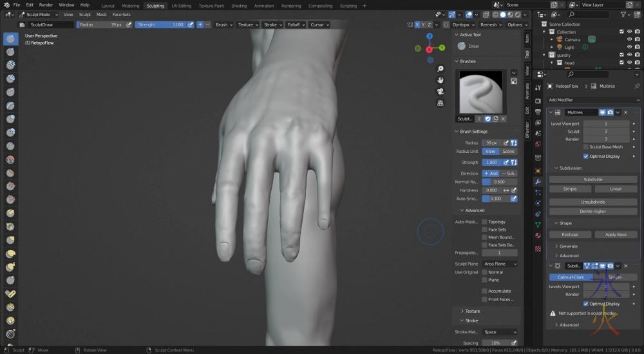Toggle the camera view icon
The height and width of the screenshot is (354, 644).
[440, 91]
